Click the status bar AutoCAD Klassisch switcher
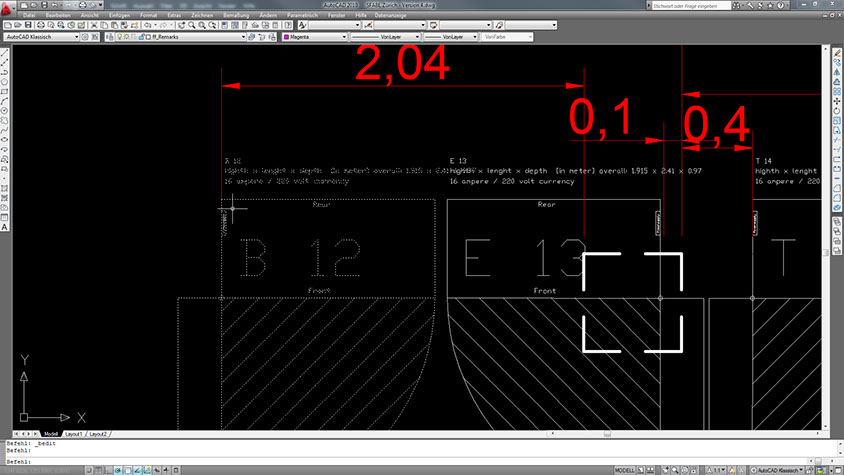Screen dimensions: 844x475 (777, 468)
